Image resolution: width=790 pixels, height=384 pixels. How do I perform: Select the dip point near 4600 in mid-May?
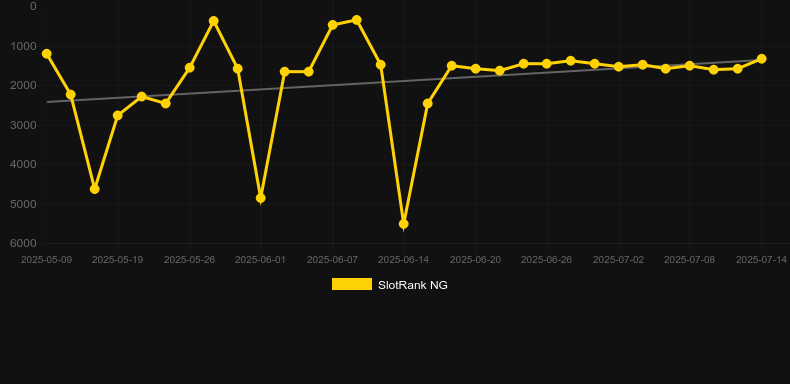95,189
